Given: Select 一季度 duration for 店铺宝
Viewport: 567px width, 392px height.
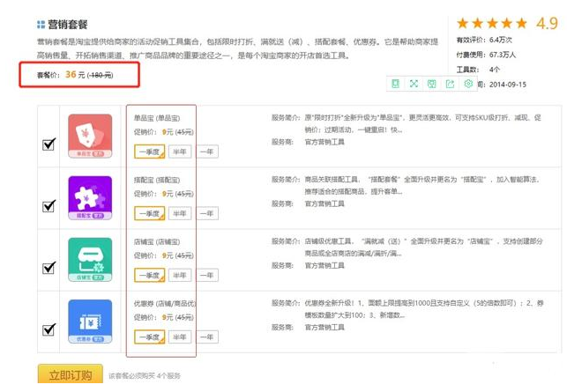Looking at the screenshot, I should pos(149,276).
